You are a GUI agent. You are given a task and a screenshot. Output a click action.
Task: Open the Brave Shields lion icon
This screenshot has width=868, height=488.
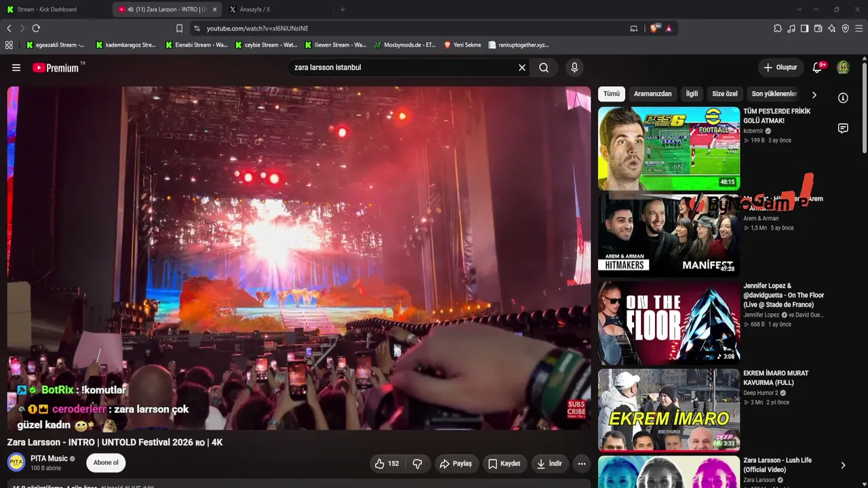(654, 28)
